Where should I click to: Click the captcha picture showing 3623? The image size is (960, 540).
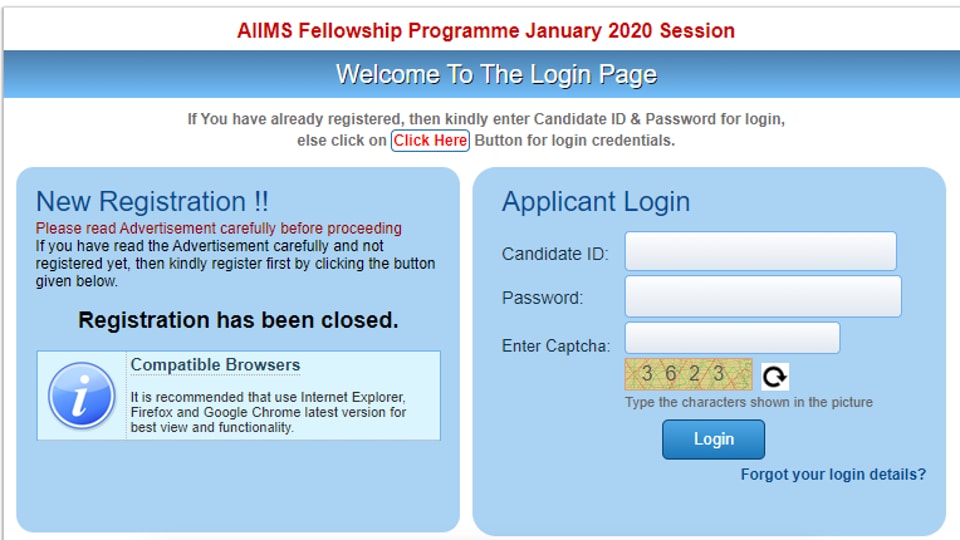[688, 374]
